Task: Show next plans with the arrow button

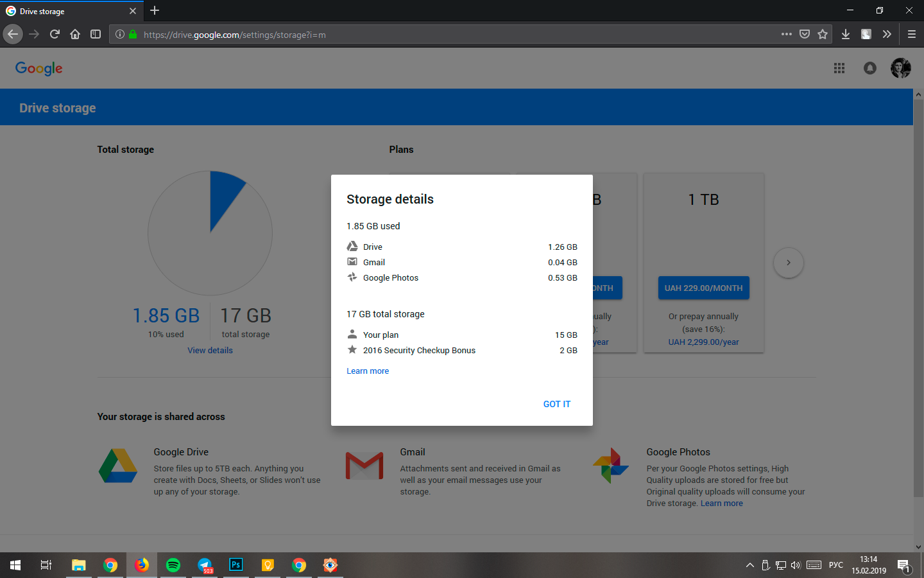Action: [x=789, y=263]
